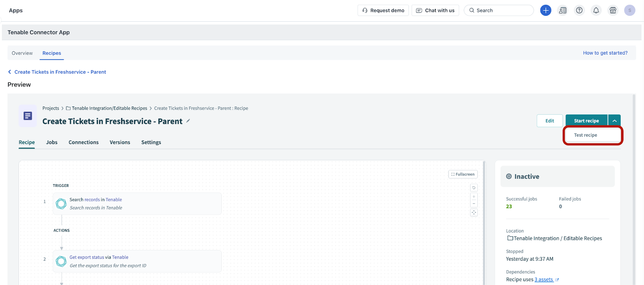The width and height of the screenshot is (644, 285).
Task: Click the back arrow beside Create Tickets
Action: 10,72
